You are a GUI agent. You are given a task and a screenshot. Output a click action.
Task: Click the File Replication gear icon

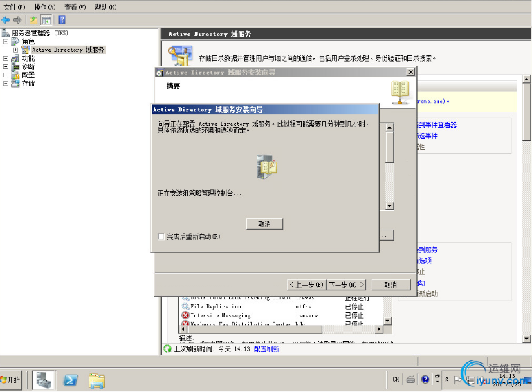(185, 306)
